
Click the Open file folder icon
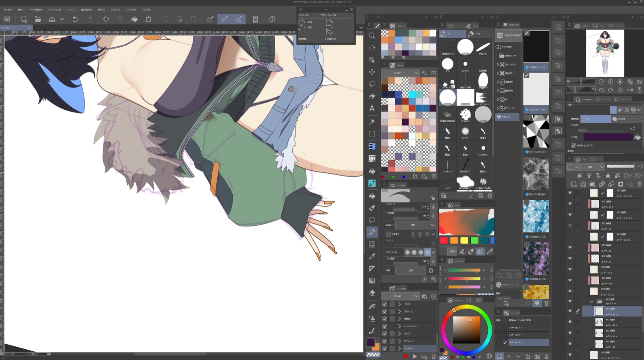[38, 19]
